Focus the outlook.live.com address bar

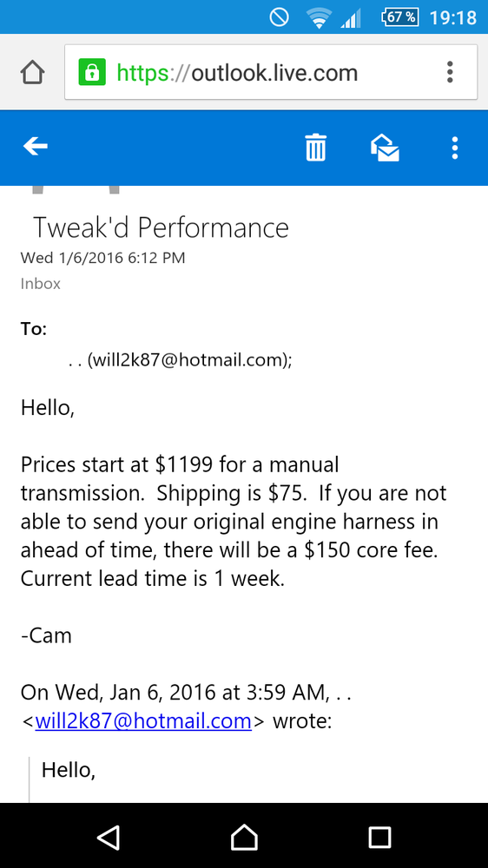[x=271, y=73]
